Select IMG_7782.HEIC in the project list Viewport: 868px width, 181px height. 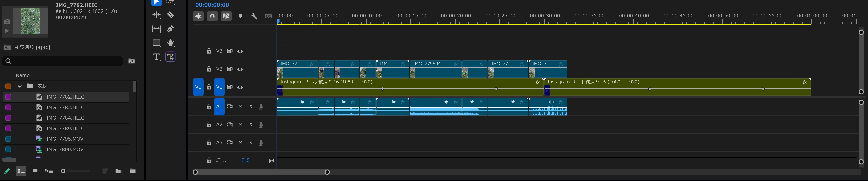pos(66,97)
